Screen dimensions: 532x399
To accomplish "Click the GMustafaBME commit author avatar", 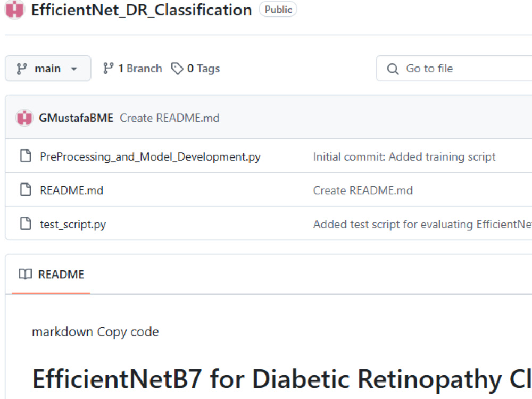I will click(x=24, y=118).
